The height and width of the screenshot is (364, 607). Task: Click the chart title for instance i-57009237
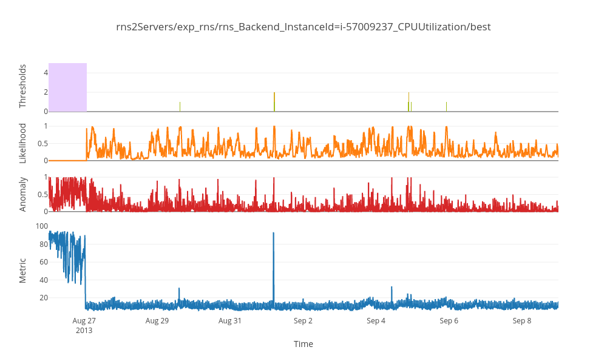303,27
